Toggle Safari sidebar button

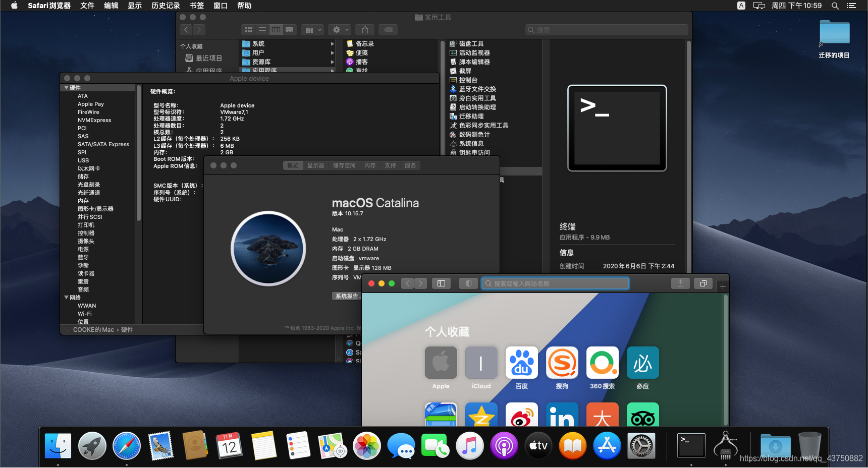coord(441,283)
